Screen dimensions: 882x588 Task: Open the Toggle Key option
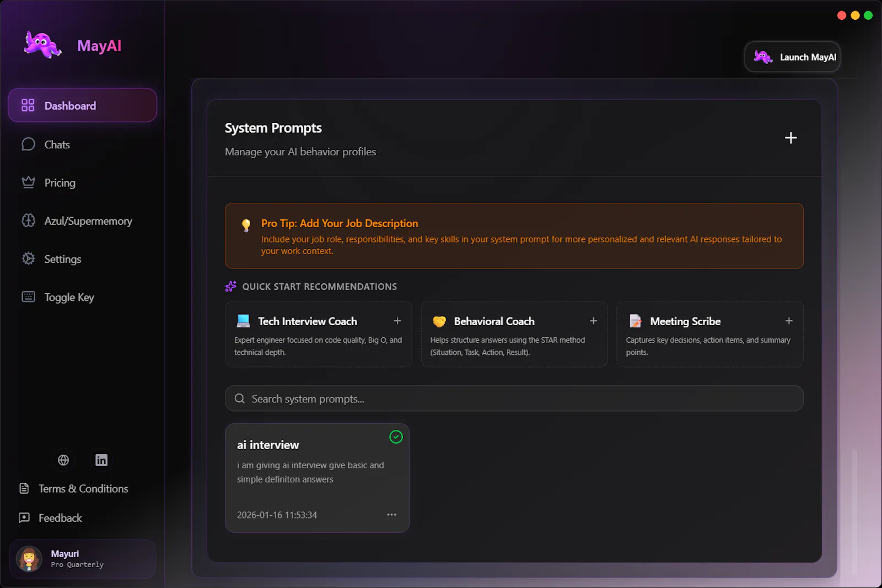[69, 297]
